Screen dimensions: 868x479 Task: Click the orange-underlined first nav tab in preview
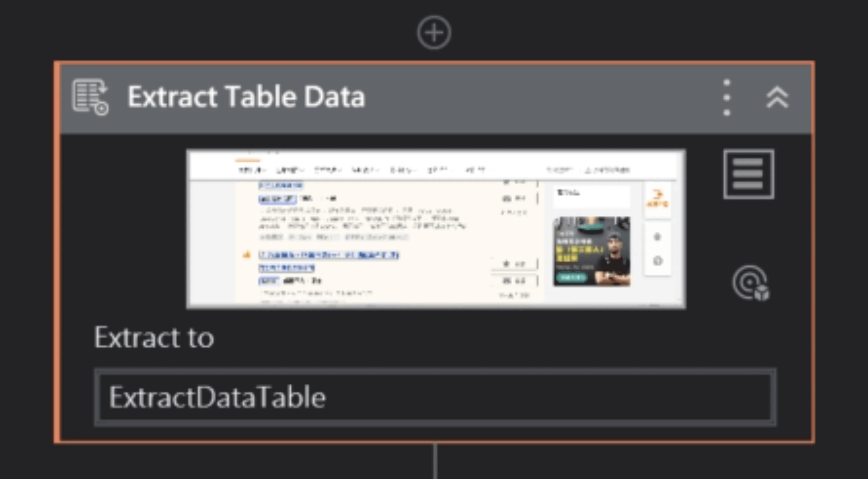pos(250,170)
